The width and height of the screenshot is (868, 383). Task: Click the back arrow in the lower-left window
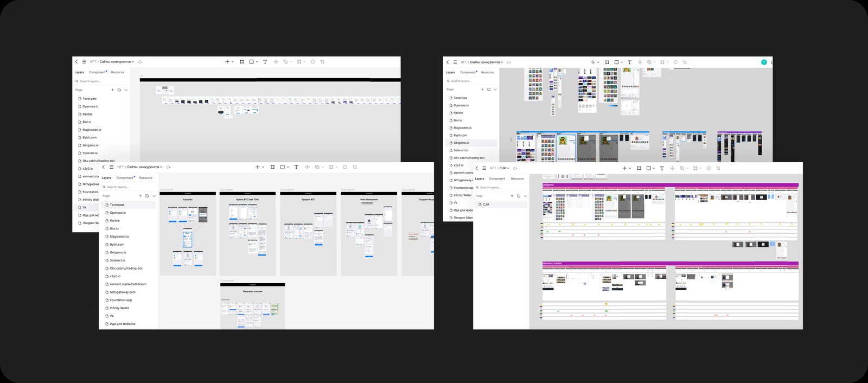104,167
